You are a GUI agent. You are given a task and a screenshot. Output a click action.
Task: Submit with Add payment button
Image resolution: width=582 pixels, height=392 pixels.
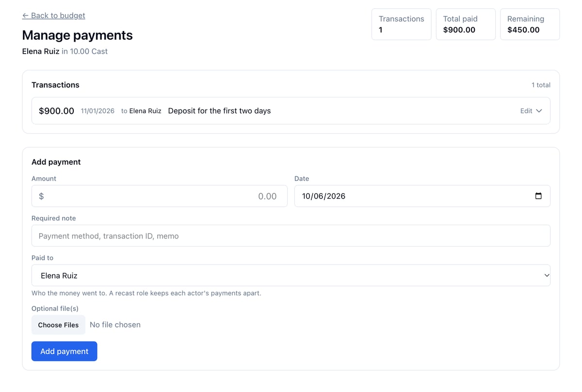[65, 351]
